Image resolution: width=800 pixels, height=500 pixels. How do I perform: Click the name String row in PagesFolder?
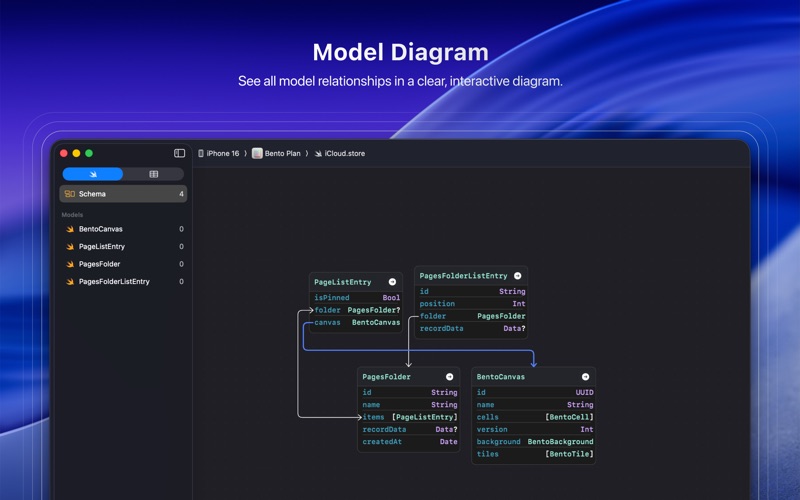tap(409, 405)
